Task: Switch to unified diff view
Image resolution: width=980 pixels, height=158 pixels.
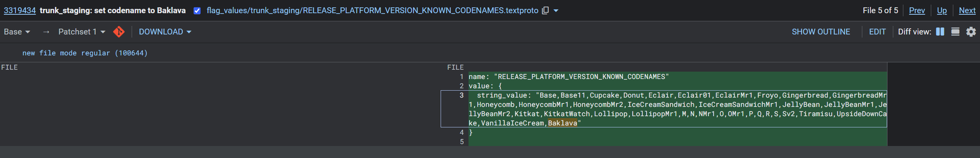Action: coord(955,32)
